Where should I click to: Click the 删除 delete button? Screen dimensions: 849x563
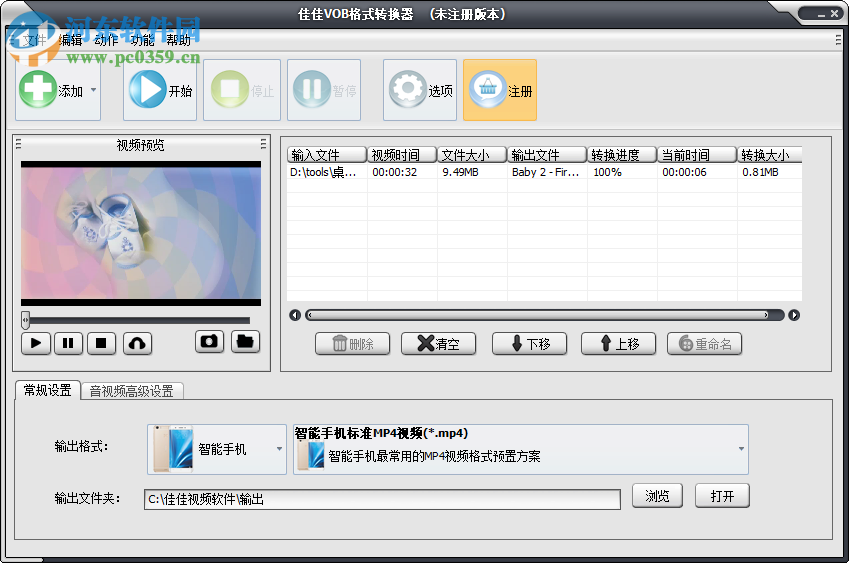tap(352, 344)
